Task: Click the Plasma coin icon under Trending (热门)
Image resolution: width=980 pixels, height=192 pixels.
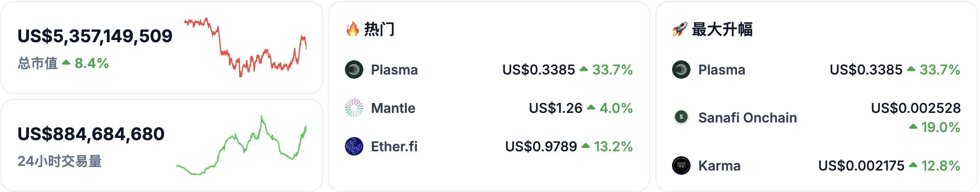Action: click(x=354, y=70)
